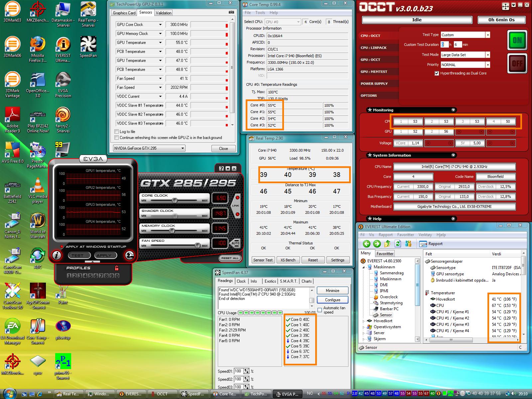Open the Core Temp Tools menu
Image resolution: width=532 pixels, height=399 pixels.
click(x=260, y=13)
